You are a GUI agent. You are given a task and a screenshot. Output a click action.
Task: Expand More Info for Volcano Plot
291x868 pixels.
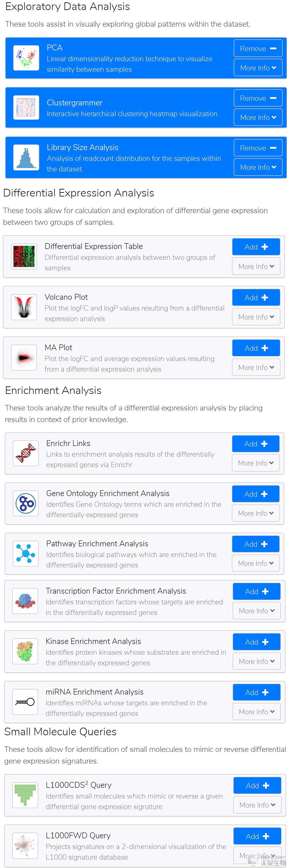[x=256, y=317]
